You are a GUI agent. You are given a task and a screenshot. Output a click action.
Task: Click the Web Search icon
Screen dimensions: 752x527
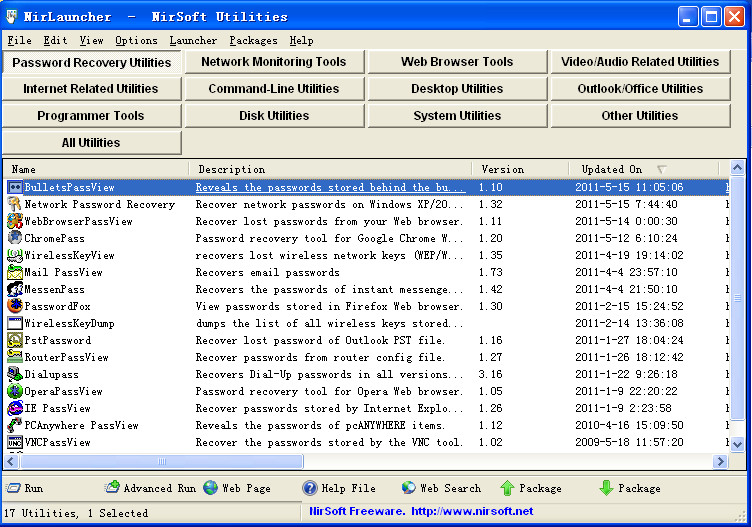click(408, 488)
